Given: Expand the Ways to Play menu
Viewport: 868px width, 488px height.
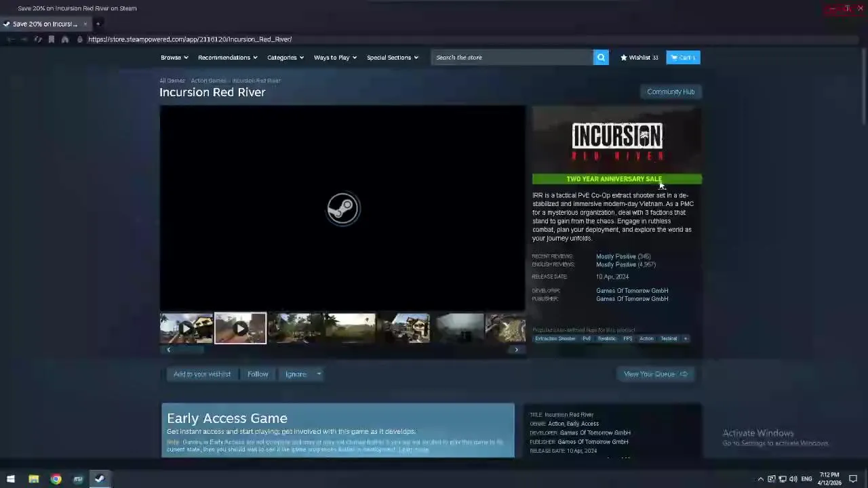Looking at the screenshot, I should click(335, 58).
